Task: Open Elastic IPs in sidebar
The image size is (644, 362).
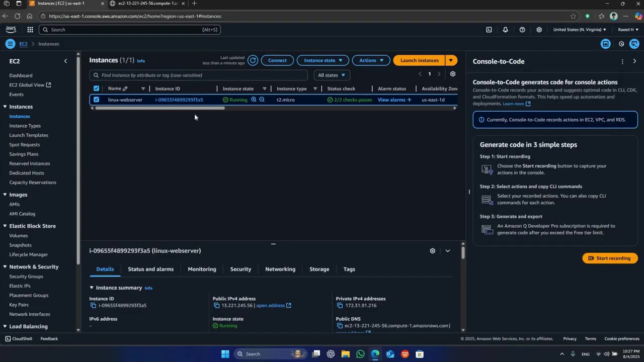Action: tap(20, 286)
